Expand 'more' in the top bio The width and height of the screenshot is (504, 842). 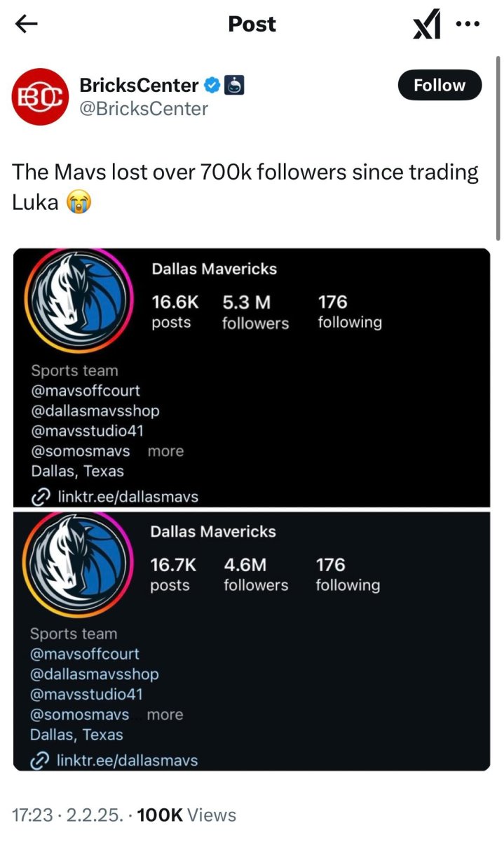pos(165,451)
